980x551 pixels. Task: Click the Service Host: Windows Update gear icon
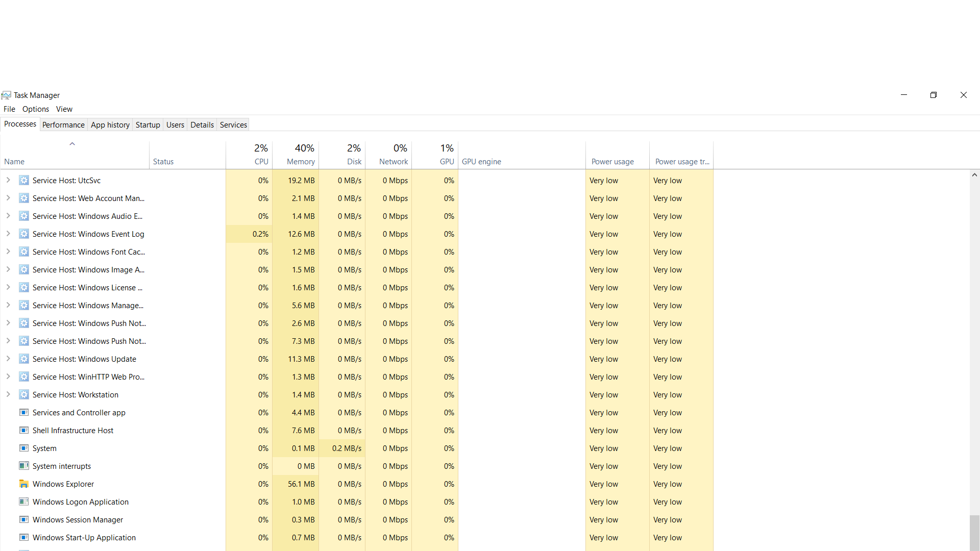(x=23, y=359)
